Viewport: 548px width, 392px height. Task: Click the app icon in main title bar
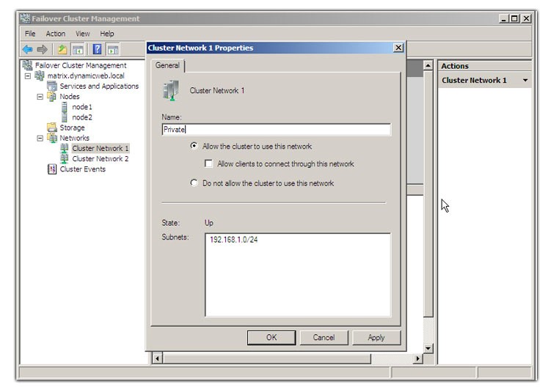point(25,18)
